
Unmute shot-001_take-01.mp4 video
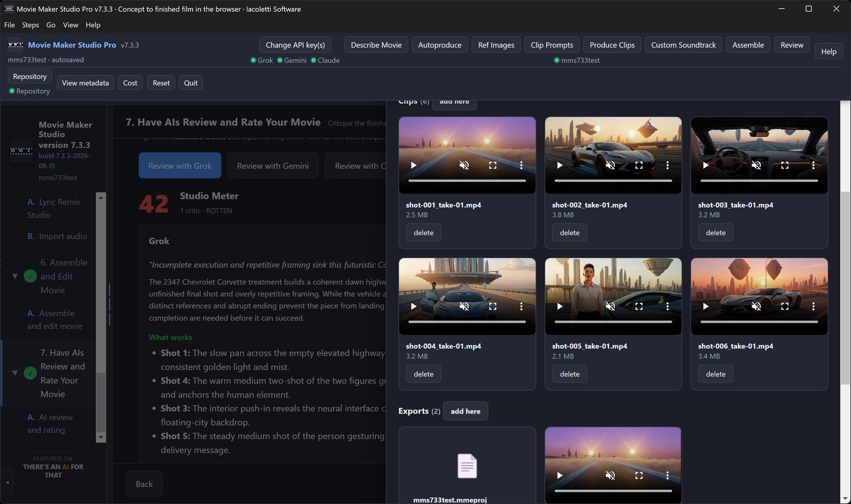464,165
